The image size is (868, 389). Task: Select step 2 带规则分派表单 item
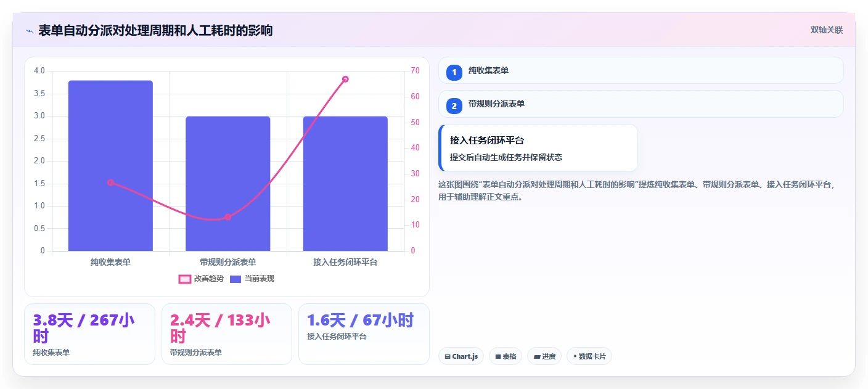641,104
